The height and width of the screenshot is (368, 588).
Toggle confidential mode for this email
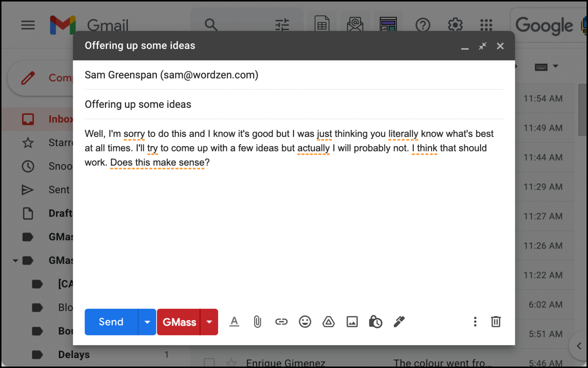point(376,322)
